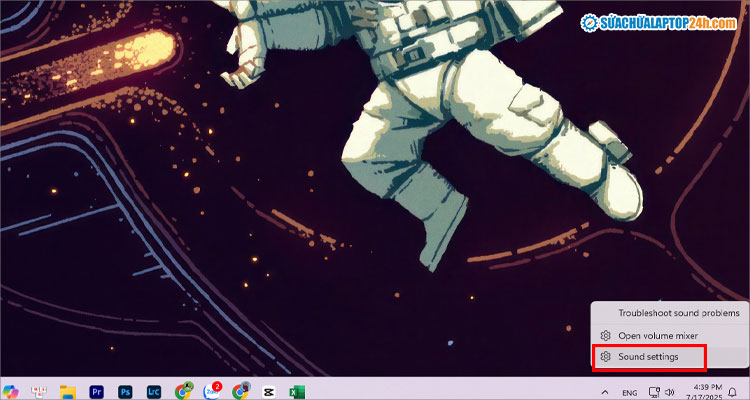Screen dimensions: 750x400
Task: Launch Adobe Premiere Pro from taskbar
Action: [97, 391]
